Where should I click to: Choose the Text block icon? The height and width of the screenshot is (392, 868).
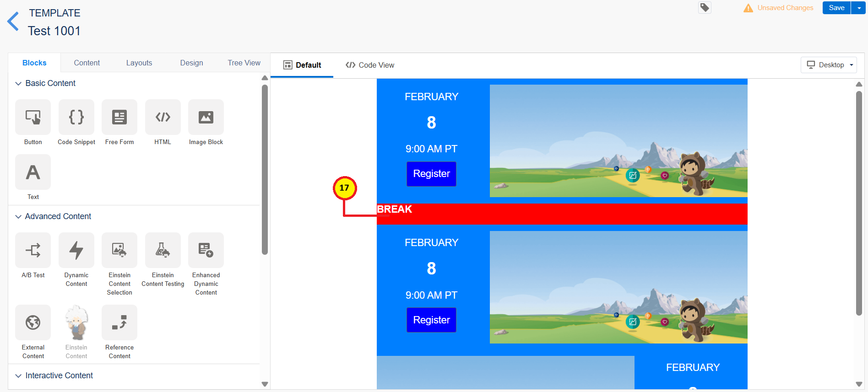[x=33, y=172]
